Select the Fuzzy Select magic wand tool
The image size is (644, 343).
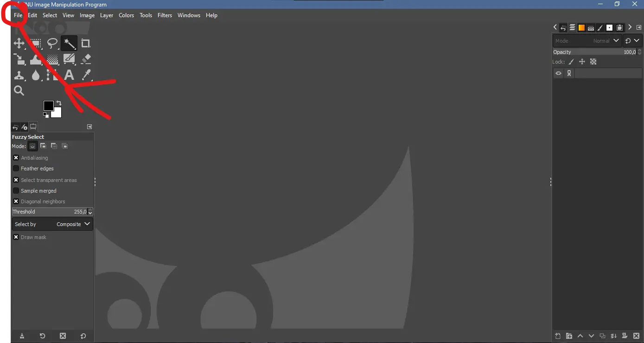69,44
